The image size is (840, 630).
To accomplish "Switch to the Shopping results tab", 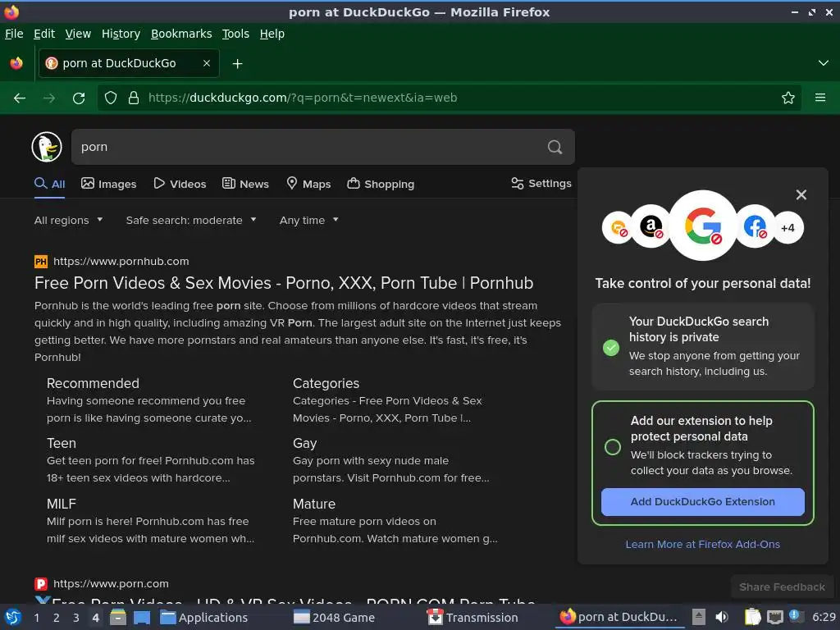I will coord(381,185).
